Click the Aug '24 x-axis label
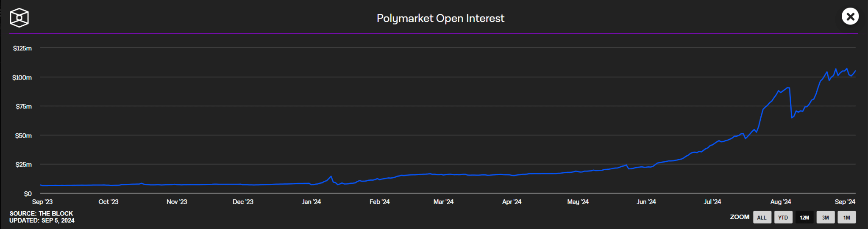Viewport: 868px width, 229px height. pyautogui.click(x=780, y=201)
